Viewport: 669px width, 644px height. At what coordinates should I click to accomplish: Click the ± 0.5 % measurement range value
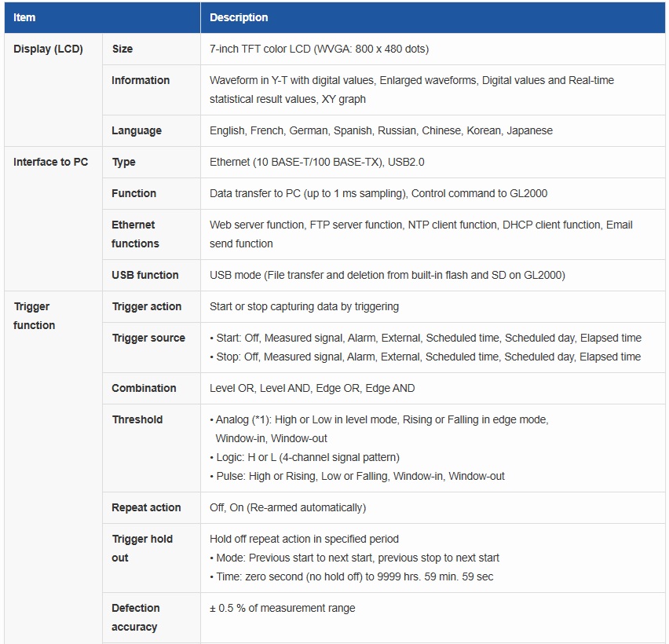pos(282,608)
